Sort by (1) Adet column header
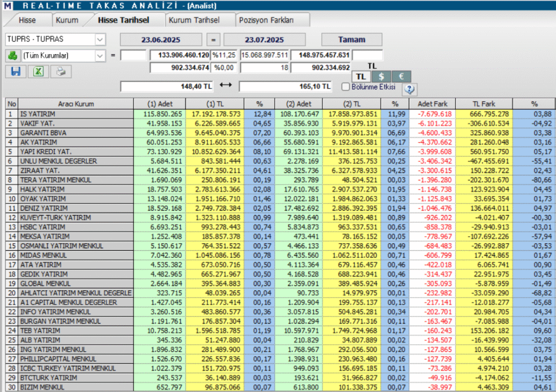 point(160,104)
